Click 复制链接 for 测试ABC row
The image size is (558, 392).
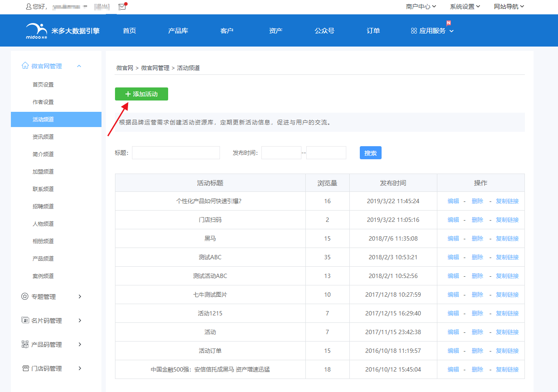(x=507, y=257)
